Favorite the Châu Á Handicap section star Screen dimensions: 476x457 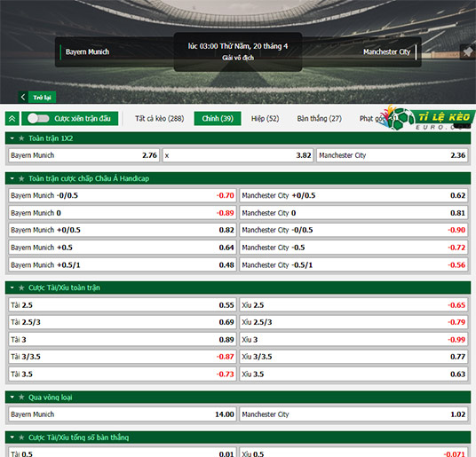[21, 178]
